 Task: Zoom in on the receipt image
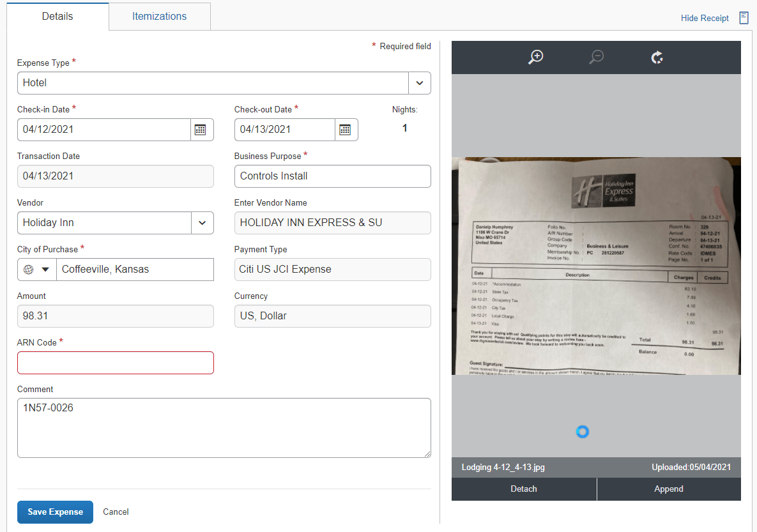(536, 57)
